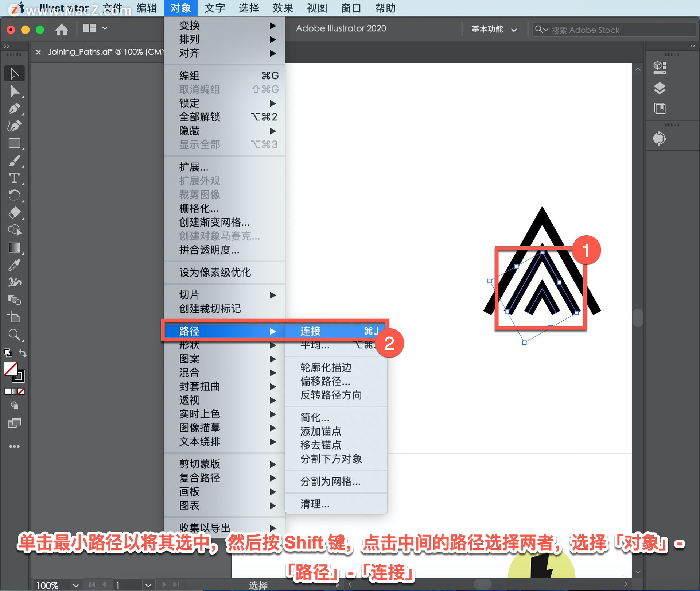
Task: Select the Gradient tool
Action: pyautogui.click(x=14, y=248)
